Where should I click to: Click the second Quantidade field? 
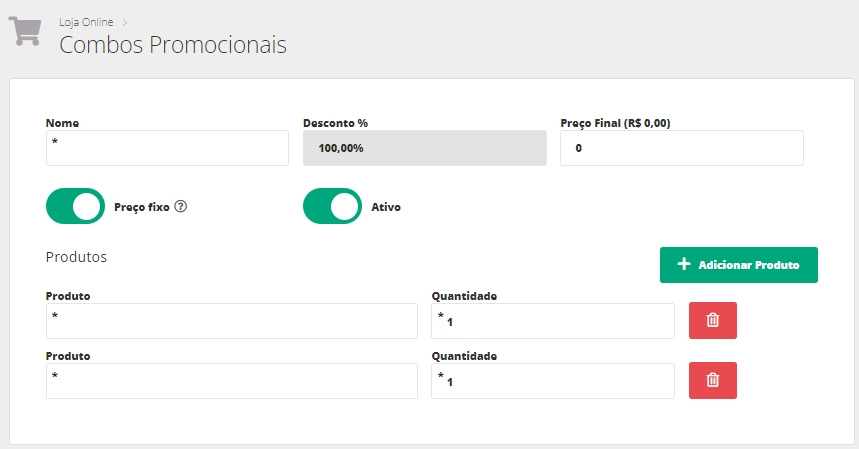click(553, 381)
